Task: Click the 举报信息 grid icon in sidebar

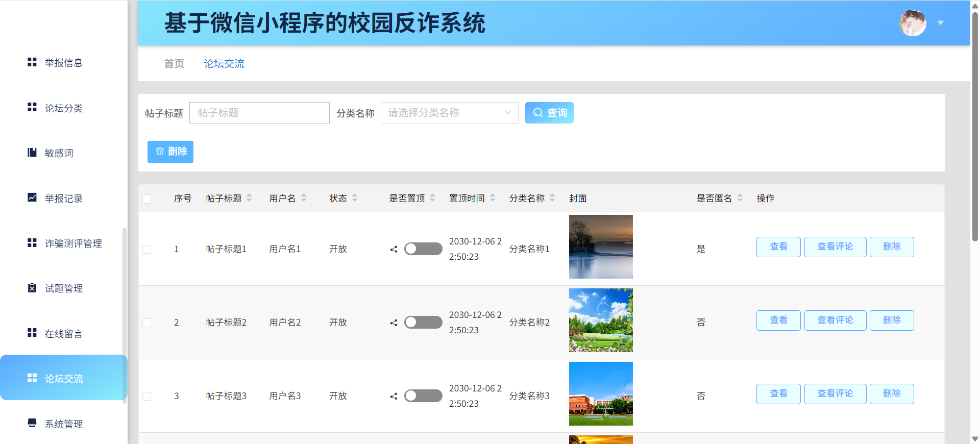Action: (x=32, y=62)
